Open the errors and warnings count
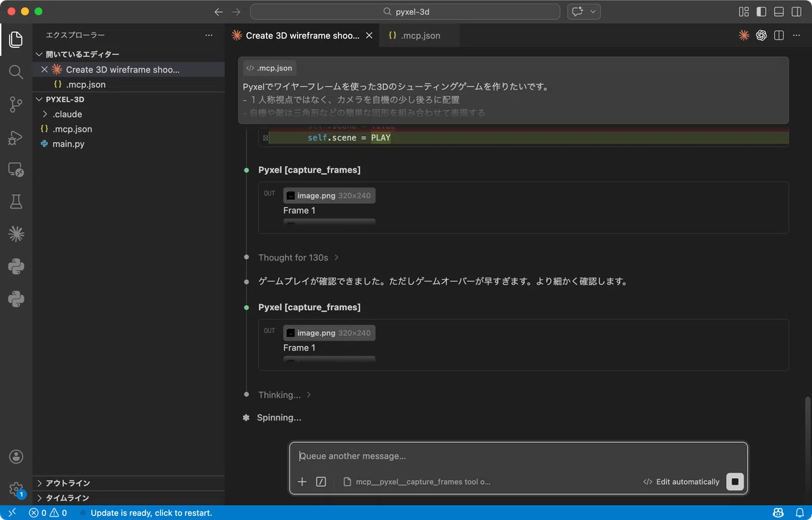The image size is (812, 520). [48, 513]
